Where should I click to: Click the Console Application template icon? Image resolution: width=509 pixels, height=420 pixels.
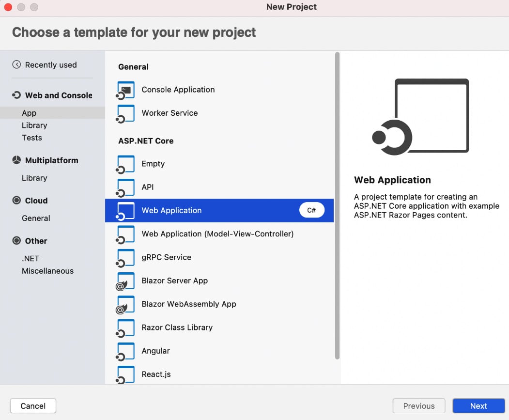125,90
